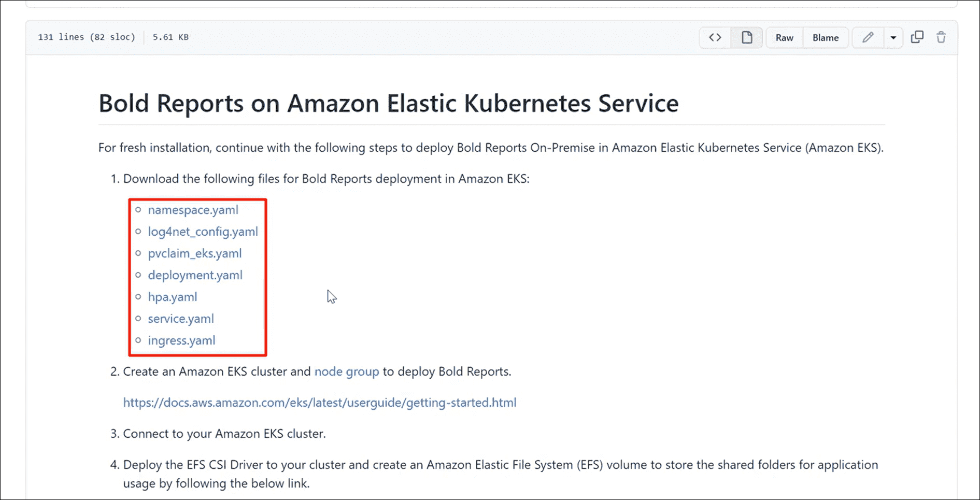
Task: Open the node group link
Action: tap(347, 372)
